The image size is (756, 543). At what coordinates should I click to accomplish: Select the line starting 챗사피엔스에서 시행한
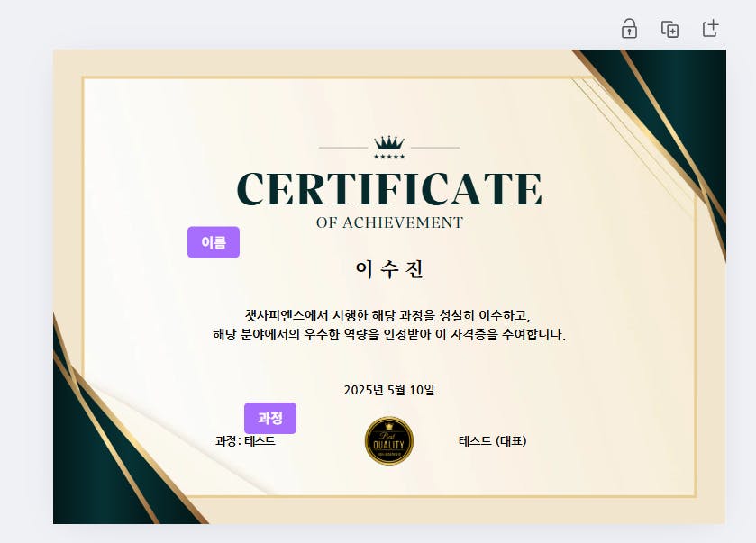click(387, 315)
